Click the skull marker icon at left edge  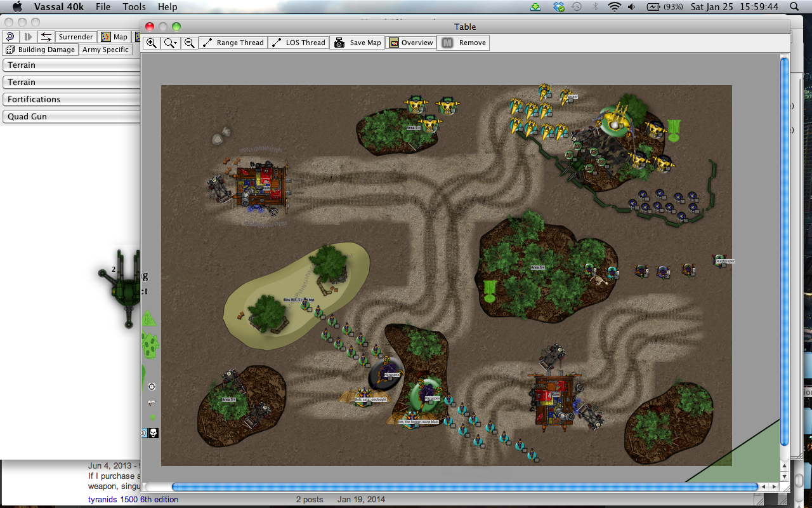point(153,433)
